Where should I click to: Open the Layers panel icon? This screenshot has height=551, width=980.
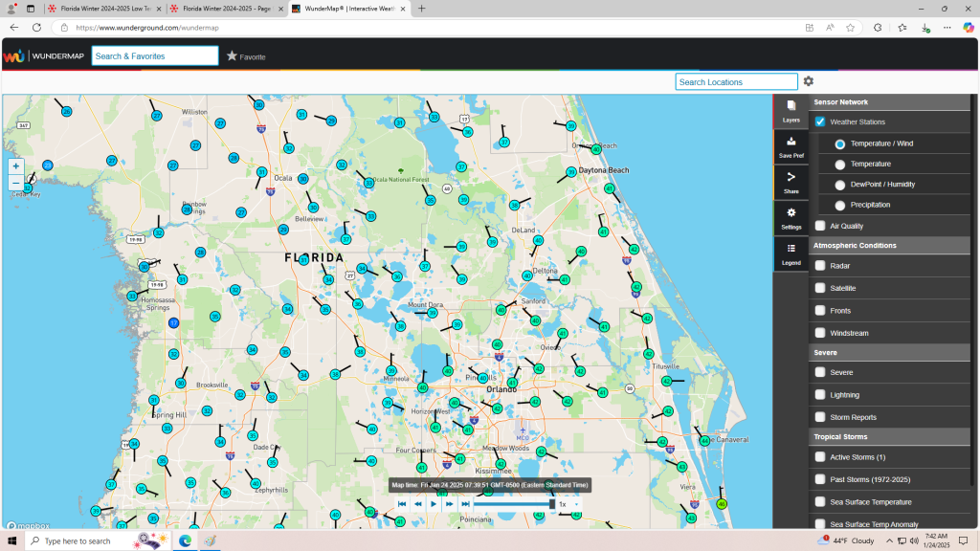(791, 110)
